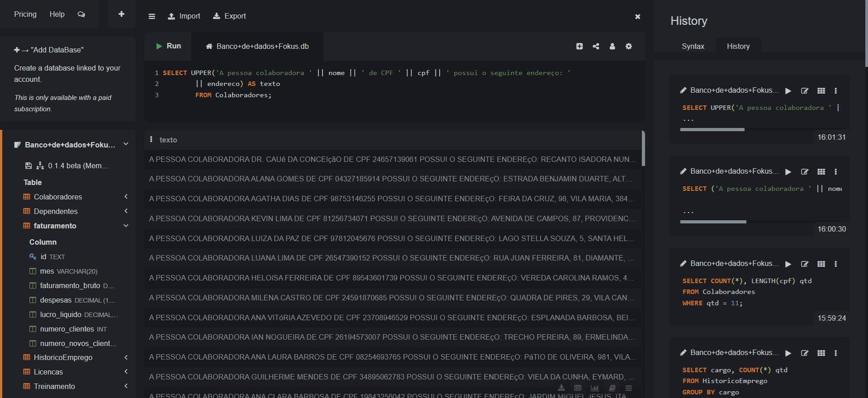This screenshot has height=398, width=868.
Task: Click the save icon next to 0.1.4 beta
Action: 28,166
